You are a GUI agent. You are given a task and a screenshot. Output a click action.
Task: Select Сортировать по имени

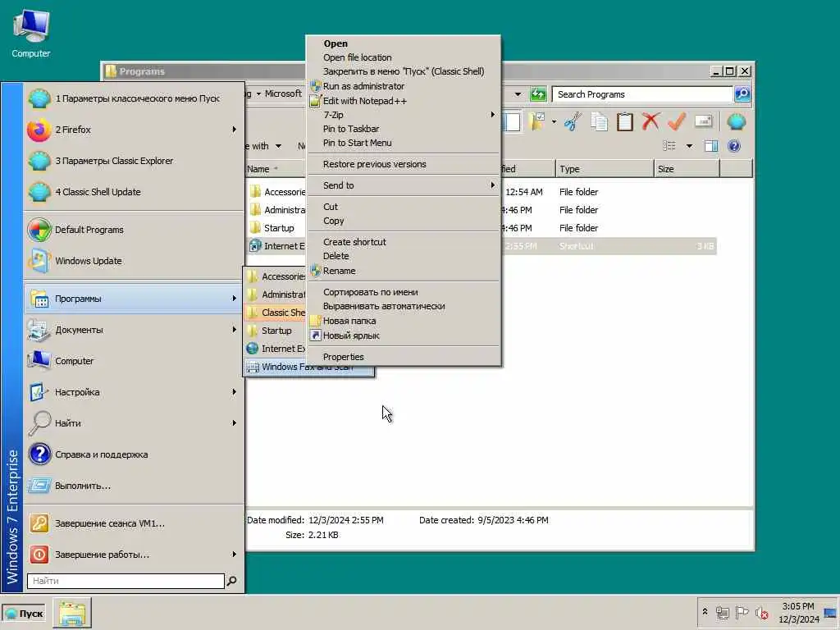click(x=403, y=292)
